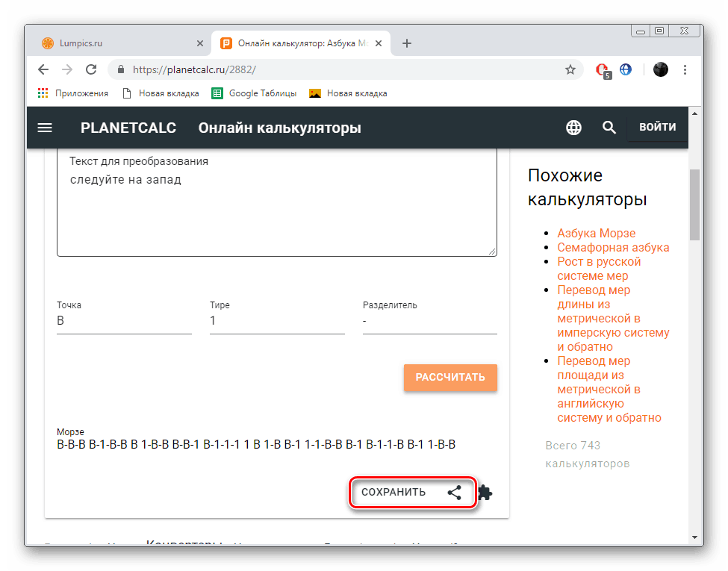
Task: Click the lock icon in the address bar
Action: (x=121, y=69)
